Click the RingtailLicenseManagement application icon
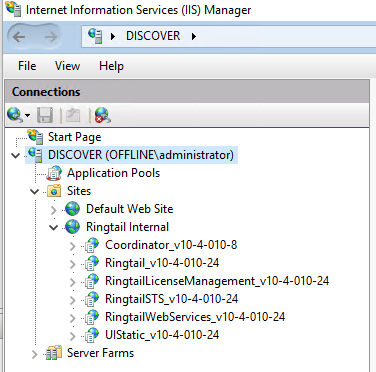 (x=91, y=281)
